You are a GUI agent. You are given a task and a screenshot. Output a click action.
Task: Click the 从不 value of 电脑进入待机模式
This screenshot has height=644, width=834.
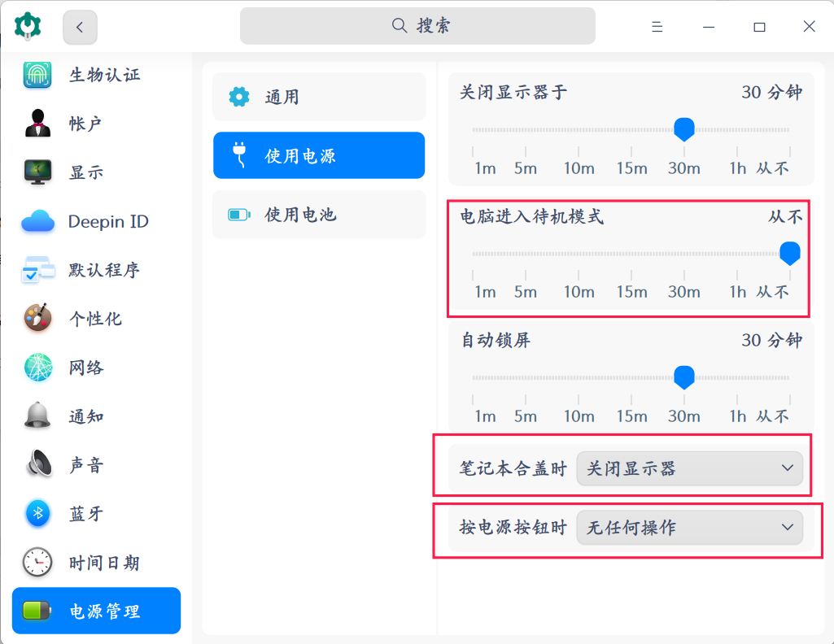coord(785,216)
